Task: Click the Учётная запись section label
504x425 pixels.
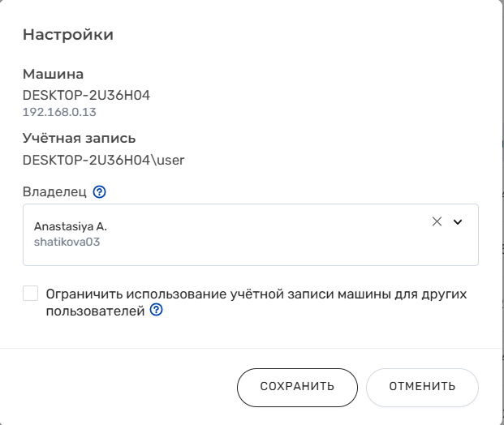Action: [79, 138]
